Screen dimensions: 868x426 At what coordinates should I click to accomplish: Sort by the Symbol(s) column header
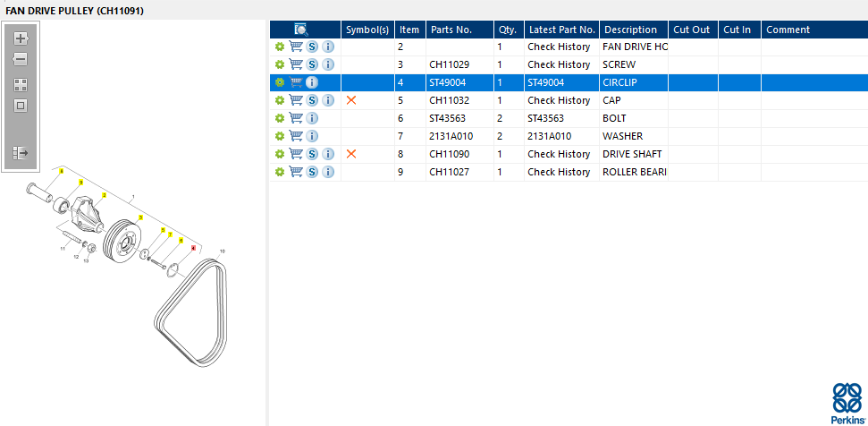[x=367, y=30]
